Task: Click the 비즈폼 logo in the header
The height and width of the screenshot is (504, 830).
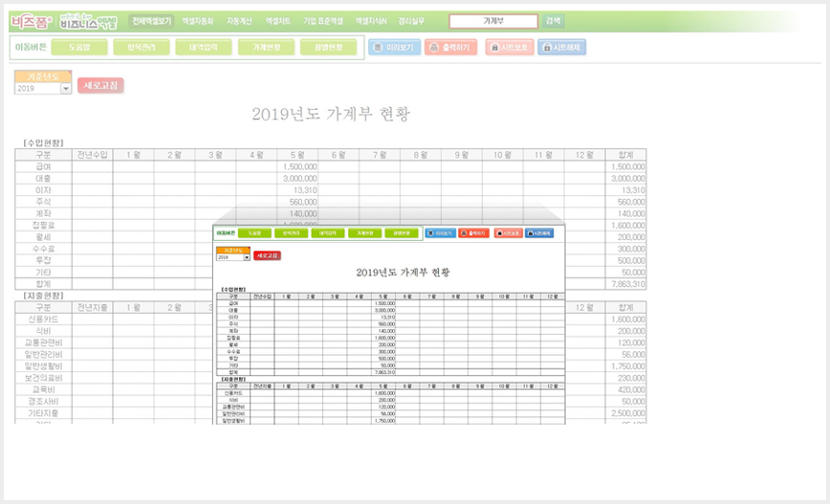Action: click(32, 21)
